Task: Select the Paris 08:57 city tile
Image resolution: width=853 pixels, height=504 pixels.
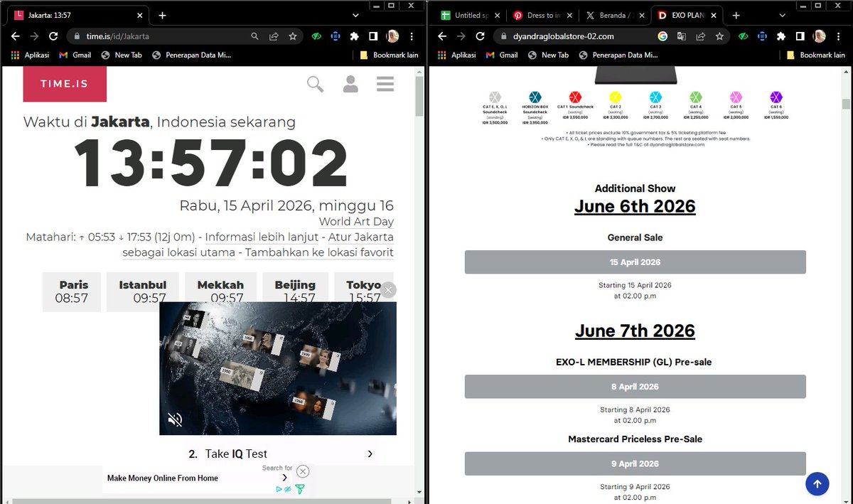Action: coord(72,291)
